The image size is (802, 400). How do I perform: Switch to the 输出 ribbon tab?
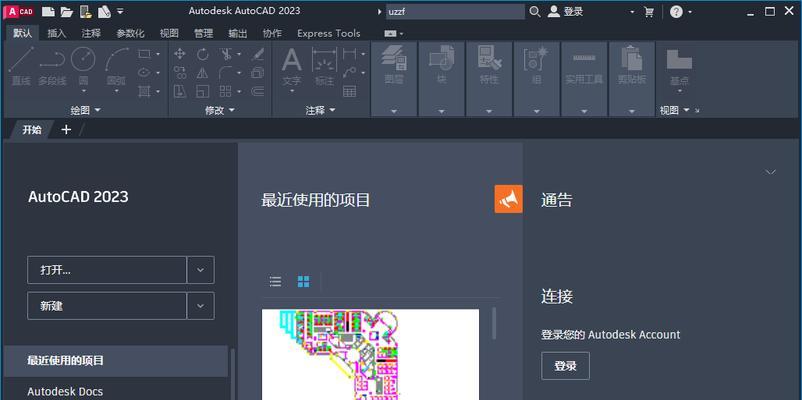(x=238, y=33)
